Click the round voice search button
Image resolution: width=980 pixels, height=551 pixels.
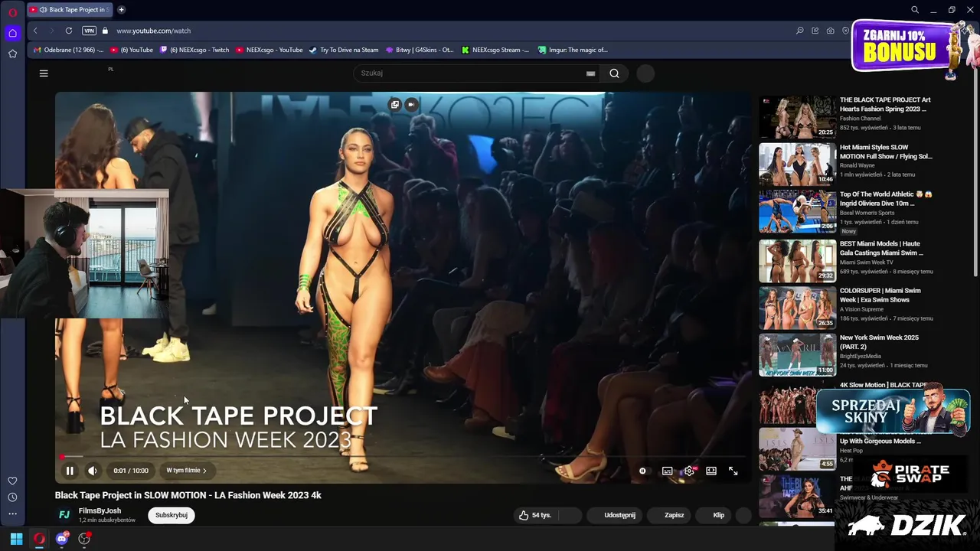click(645, 73)
